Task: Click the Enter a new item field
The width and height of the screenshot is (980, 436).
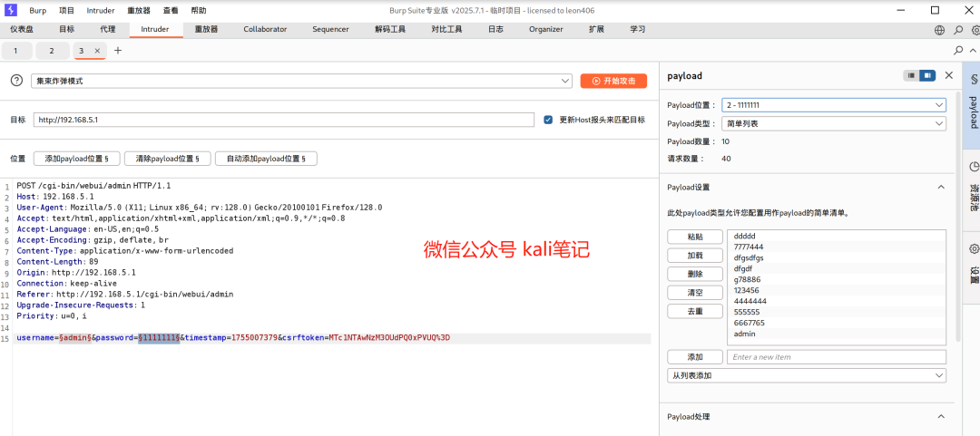Action: [837, 357]
